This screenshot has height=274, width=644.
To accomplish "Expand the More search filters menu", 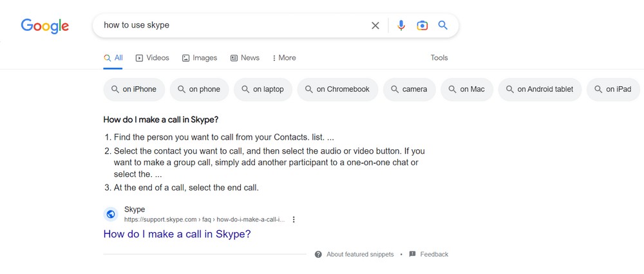I will [x=284, y=58].
